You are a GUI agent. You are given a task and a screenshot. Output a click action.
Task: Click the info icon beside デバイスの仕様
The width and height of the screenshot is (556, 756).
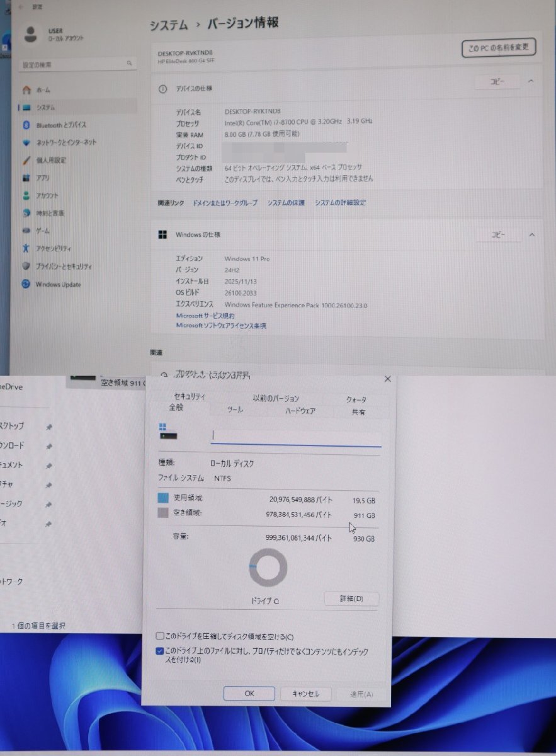click(162, 89)
